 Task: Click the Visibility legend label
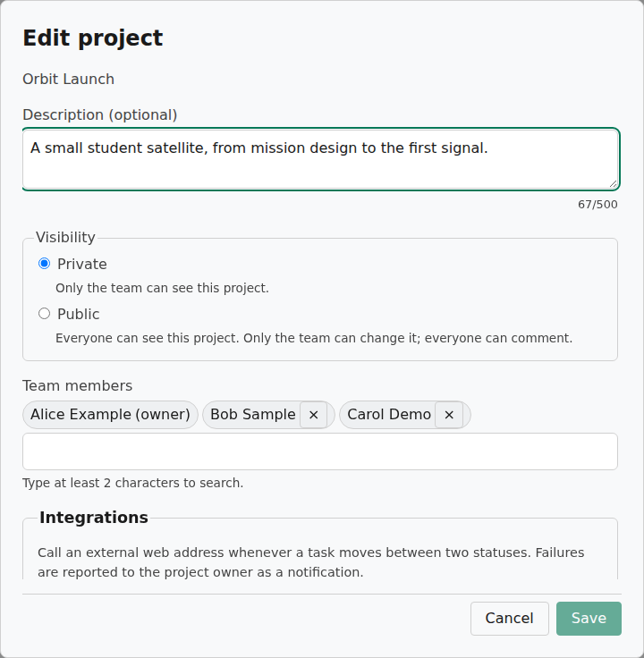point(65,237)
